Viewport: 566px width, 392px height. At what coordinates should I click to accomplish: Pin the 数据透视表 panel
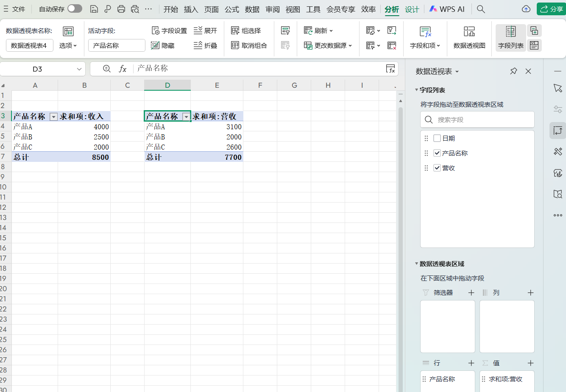click(x=513, y=71)
